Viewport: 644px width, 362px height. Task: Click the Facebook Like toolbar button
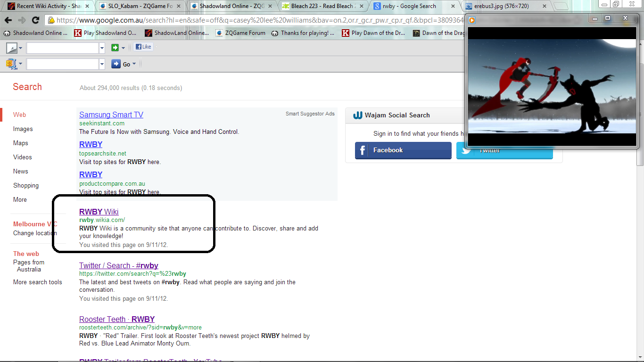pos(143,47)
